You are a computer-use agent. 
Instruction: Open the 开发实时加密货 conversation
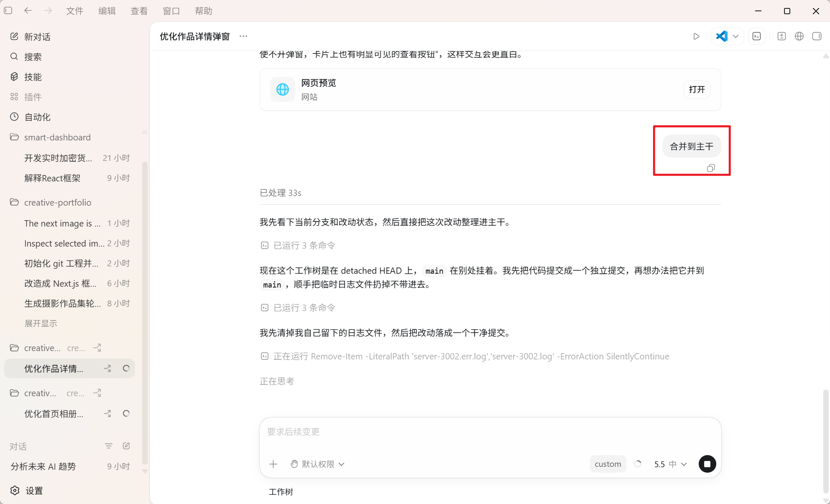pos(70,158)
